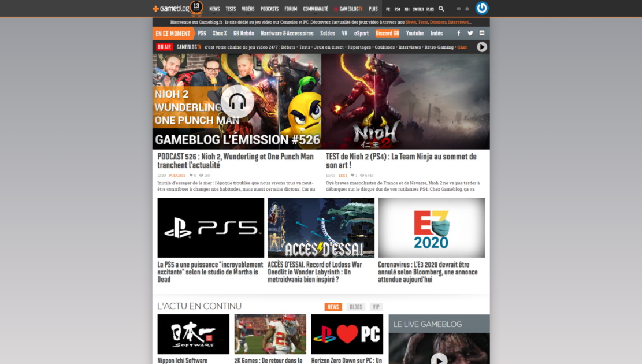Open GB Hebdo link
Image resolution: width=642 pixels, height=364 pixels.
(x=244, y=33)
